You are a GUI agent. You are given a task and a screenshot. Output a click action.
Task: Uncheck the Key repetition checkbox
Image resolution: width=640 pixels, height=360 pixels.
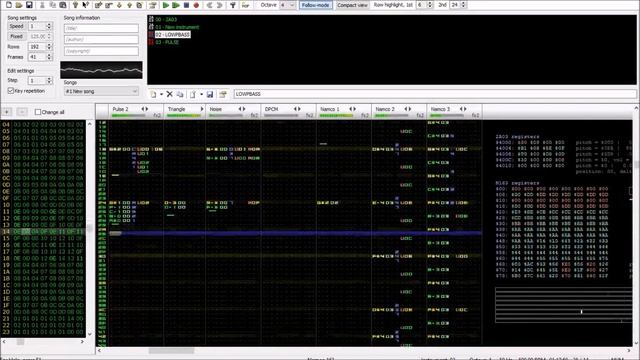click(11, 91)
